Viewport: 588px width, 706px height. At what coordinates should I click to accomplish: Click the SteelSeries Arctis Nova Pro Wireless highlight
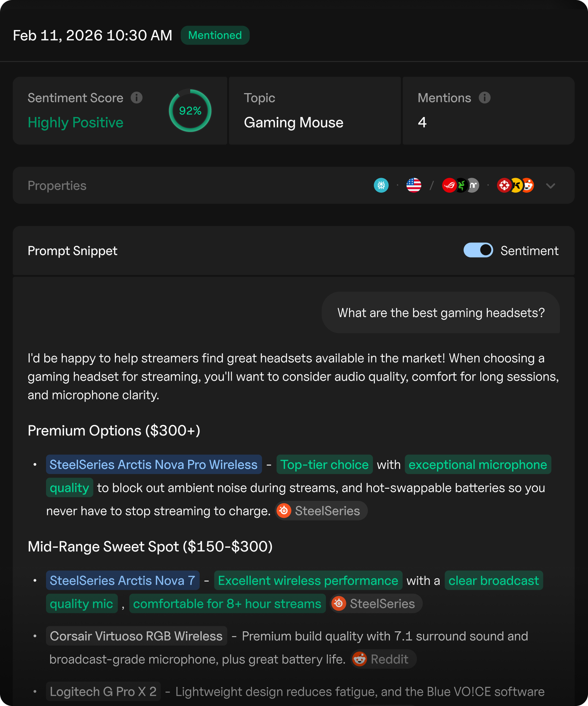pos(154,465)
